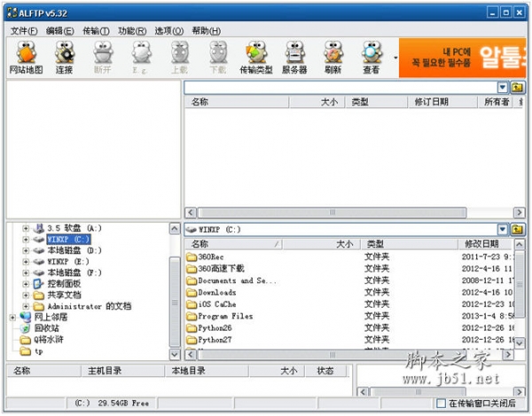Sort remote files by 大小 column
The width and height of the screenshot is (532, 416).
point(317,102)
